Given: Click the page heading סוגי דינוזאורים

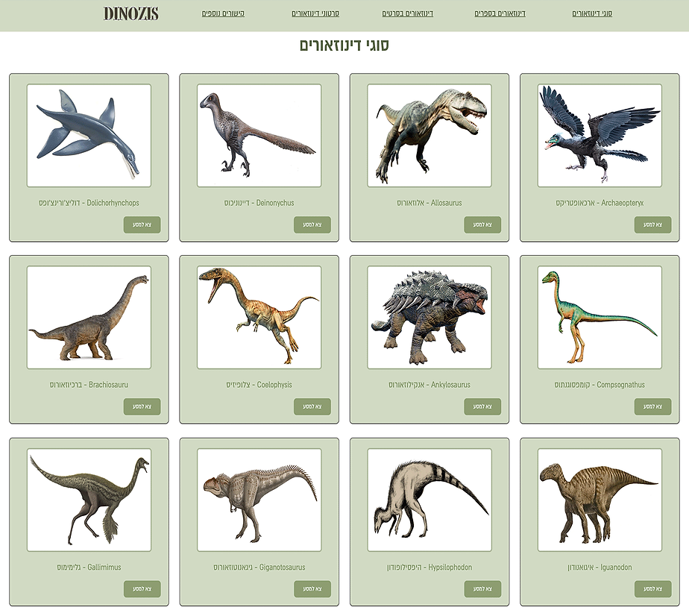Looking at the screenshot, I should click(x=344, y=45).
